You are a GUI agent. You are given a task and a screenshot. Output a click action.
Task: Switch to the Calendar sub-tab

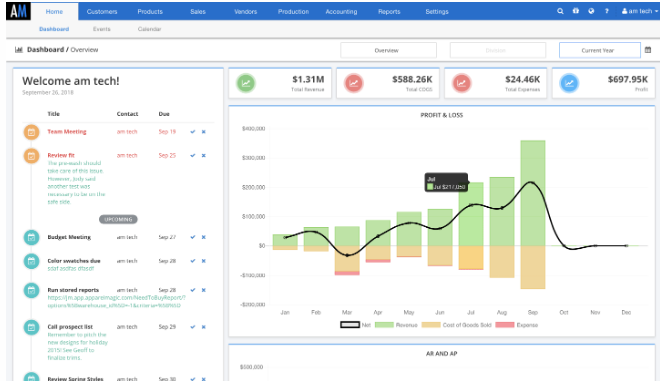point(149,29)
